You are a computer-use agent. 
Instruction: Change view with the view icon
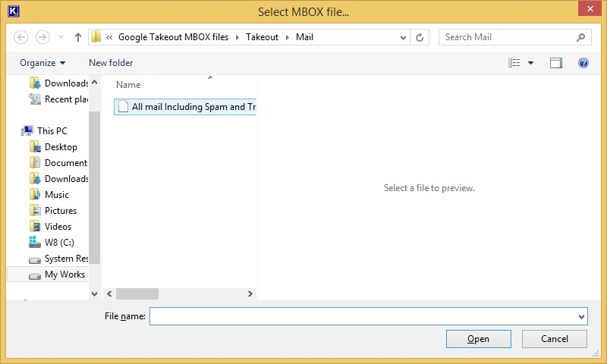[514, 63]
